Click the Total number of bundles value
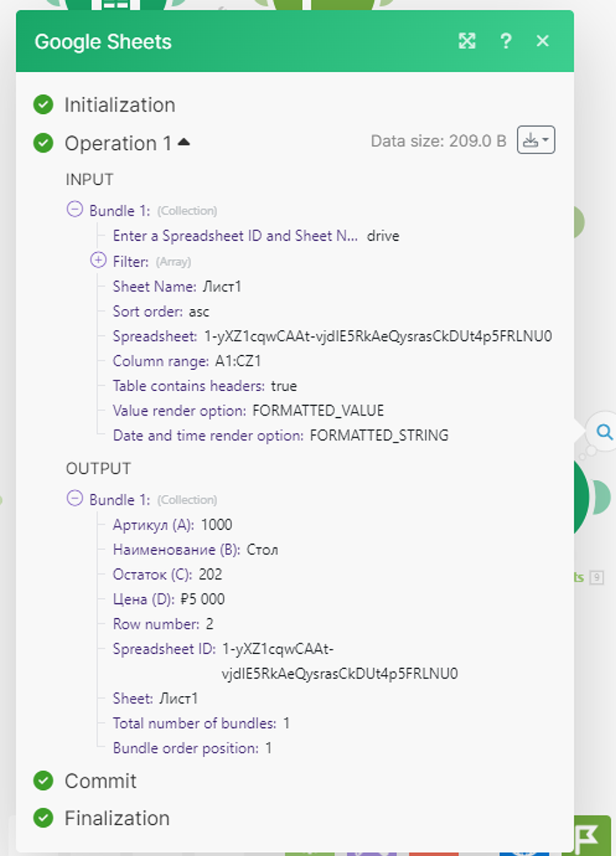616x856 pixels. 286,723
